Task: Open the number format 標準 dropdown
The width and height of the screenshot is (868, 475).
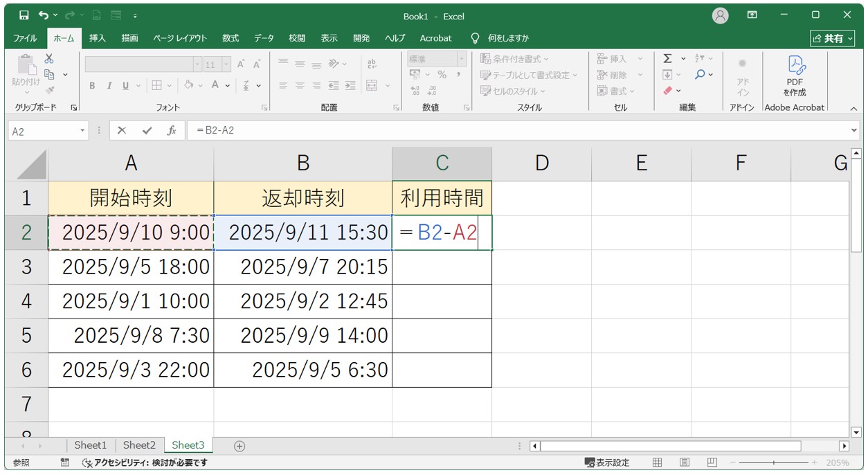Action: (460, 59)
